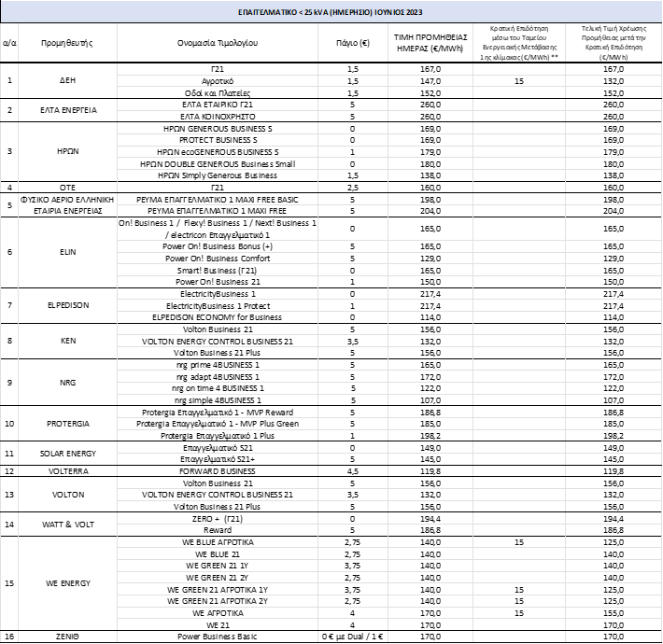The width and height of the screenshot is (663, 644).
Task: Select the VOLTERRA supplier cell
Action: (x=68, y=471)
